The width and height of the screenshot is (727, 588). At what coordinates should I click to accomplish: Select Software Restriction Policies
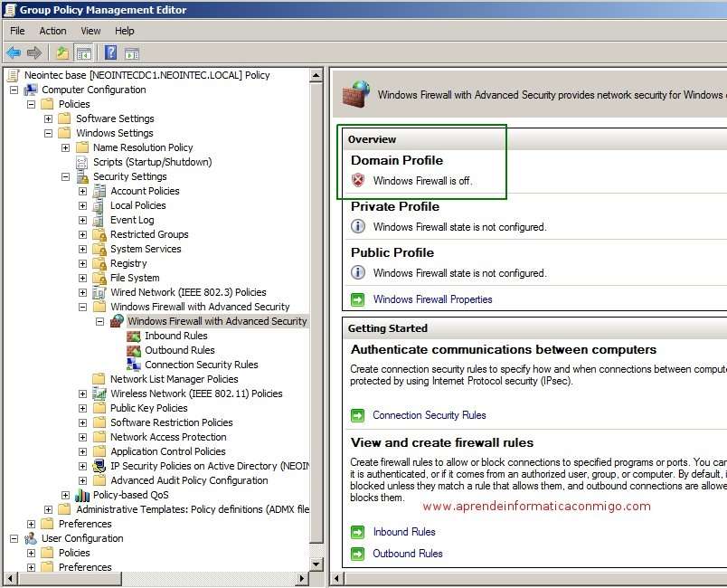(172, 422)
